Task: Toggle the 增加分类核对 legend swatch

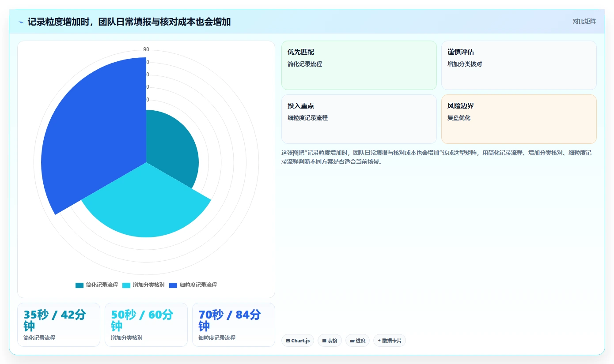Action: coord(126,285)
